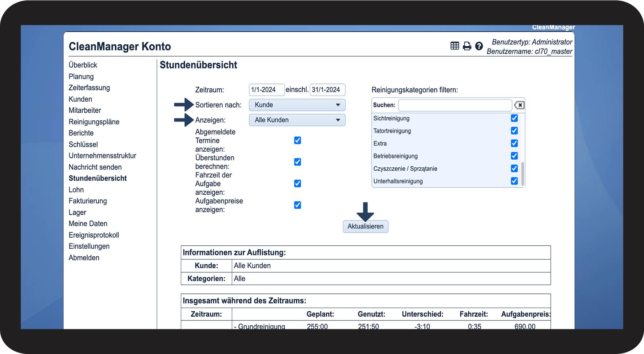Click the printer icon
Screen dimensions: 644x354
coord(467,46)
